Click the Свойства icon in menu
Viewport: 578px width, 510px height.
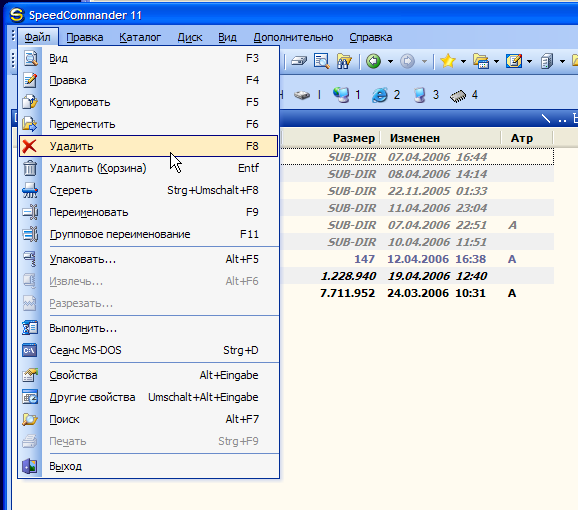[x=30, y=375]
